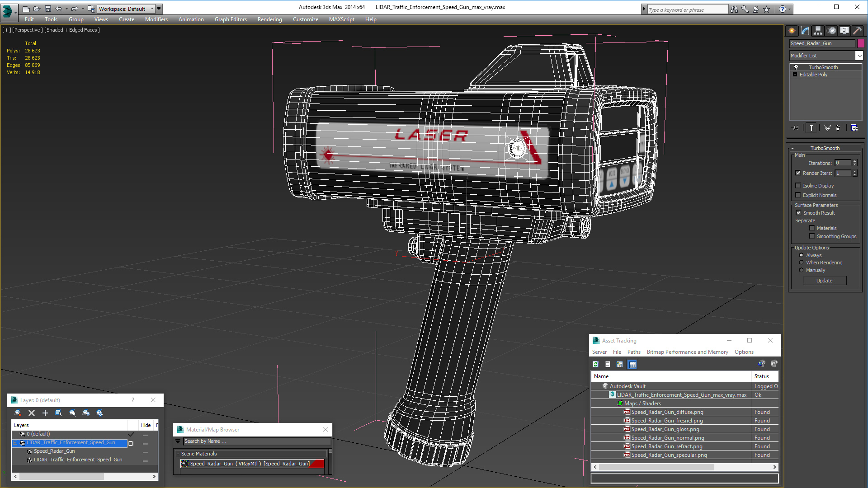Click Add Selected Objects to Layer plus icon
The width and height of the screenshot is (868, 488).
point(45,413)
